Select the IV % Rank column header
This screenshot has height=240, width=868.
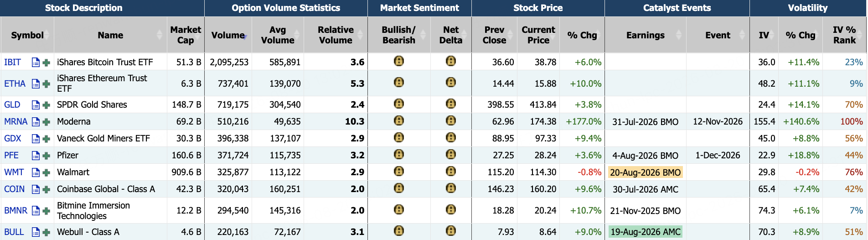point(844,35)
